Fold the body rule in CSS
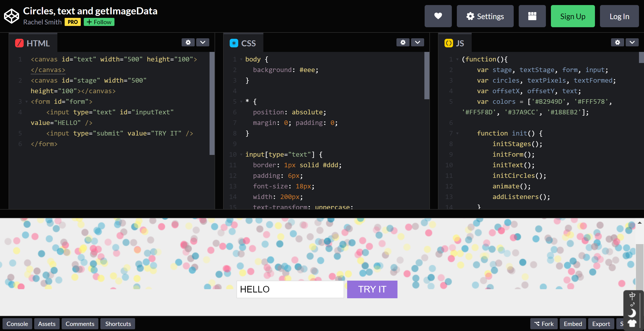Viewport: 644px width, 331px height. tap(241, 59)
